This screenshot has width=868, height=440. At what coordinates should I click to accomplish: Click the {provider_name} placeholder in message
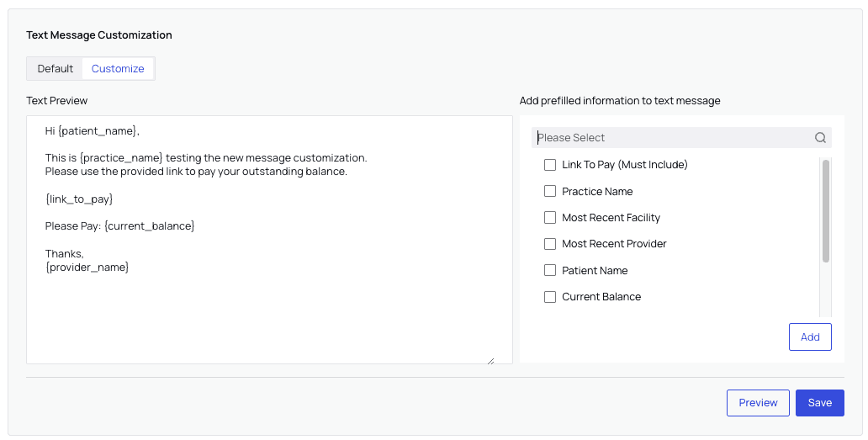click(x=87, y=267)
